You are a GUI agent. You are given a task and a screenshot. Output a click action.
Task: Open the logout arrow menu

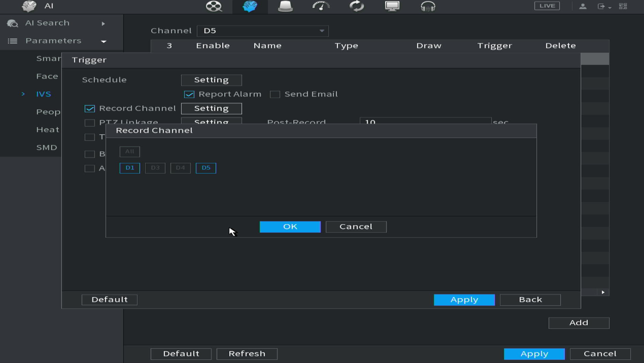(604, 6)
